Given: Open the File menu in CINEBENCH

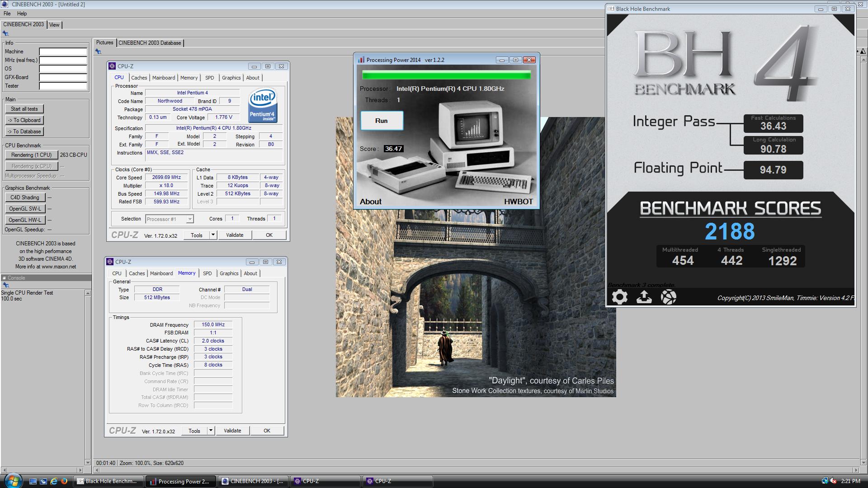Looking at the screenshot, I should coord(7,14).
